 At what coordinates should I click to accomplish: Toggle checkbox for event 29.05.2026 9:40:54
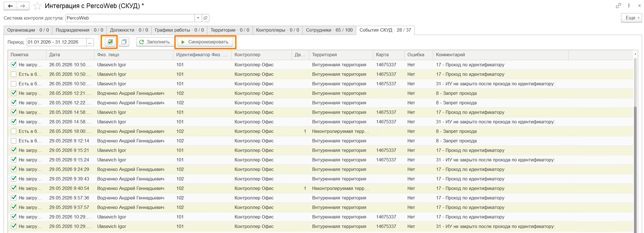(13, 188)
